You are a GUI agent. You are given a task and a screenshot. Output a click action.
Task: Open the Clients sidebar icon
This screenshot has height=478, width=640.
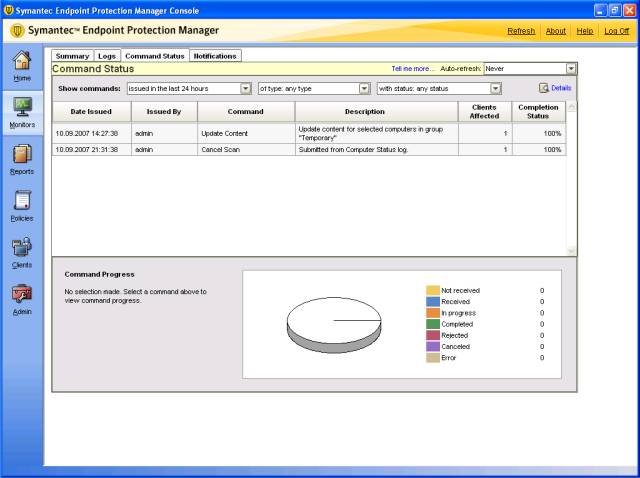point(22,247)
